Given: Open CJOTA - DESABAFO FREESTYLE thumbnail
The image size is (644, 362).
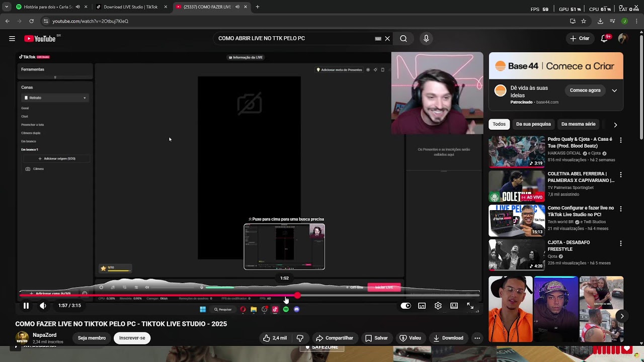Looking at the screenshot, I should tap(517, 255).
